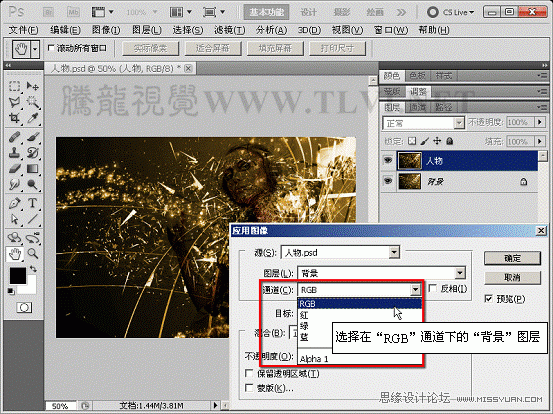Image resolution: width=553 pixels, height=414 pixels.
Task: Click the 适合屏幕 Fit Screen button
Action: coord(213,48)
